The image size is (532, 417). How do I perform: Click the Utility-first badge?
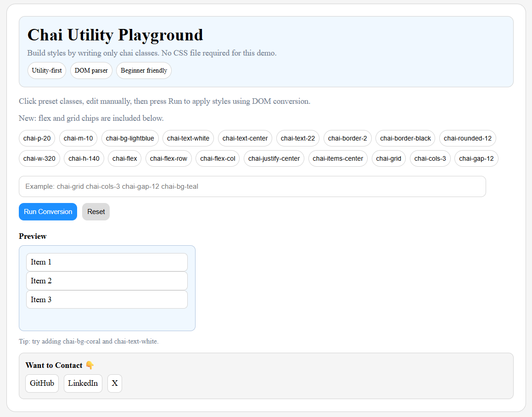point(47,70)
